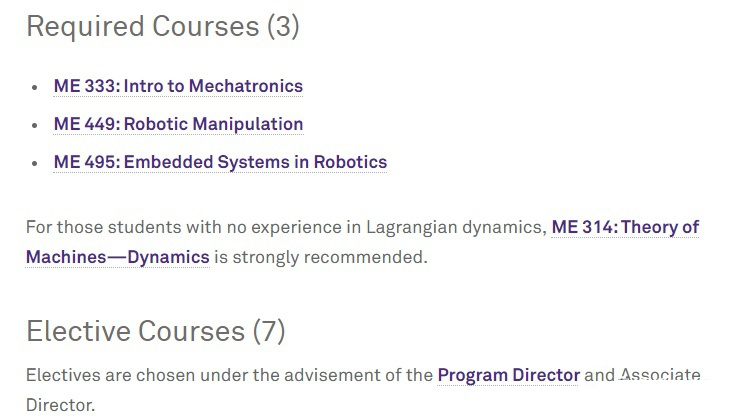Click the '(3)' count in Required Courses heading

pos(283,26)
